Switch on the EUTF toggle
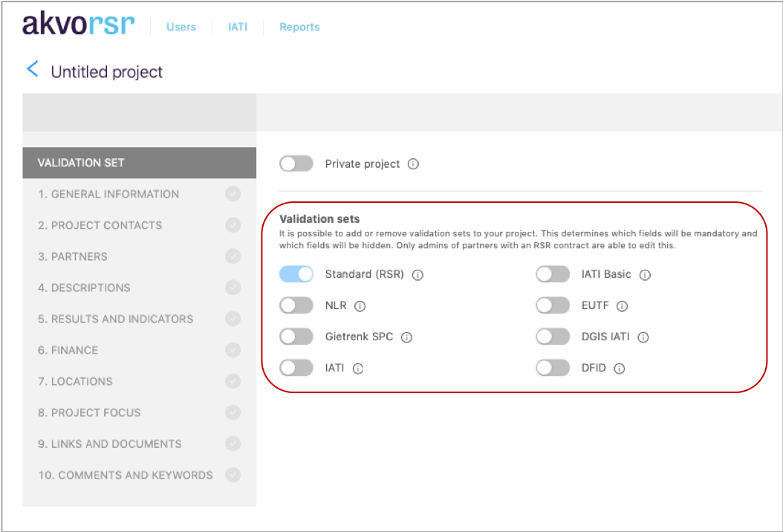 [553, 305]
